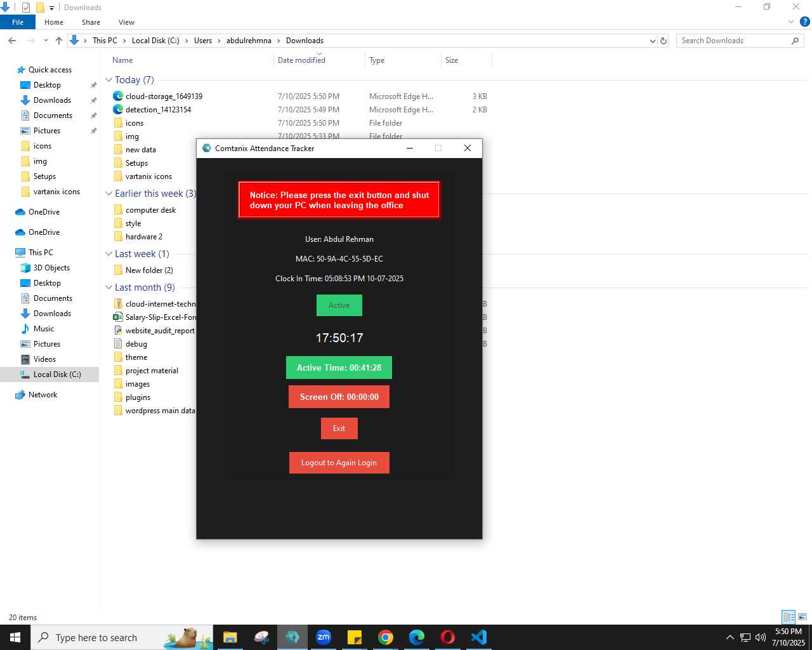Select the detection_14123154 file
Viewport: 812px width, 650px height.
tap(158, 110)
